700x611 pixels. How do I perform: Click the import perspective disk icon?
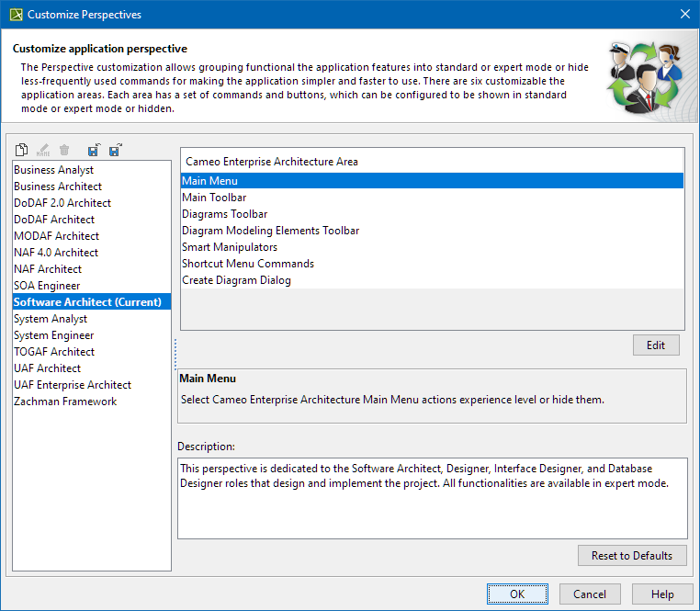coord(94,150)
